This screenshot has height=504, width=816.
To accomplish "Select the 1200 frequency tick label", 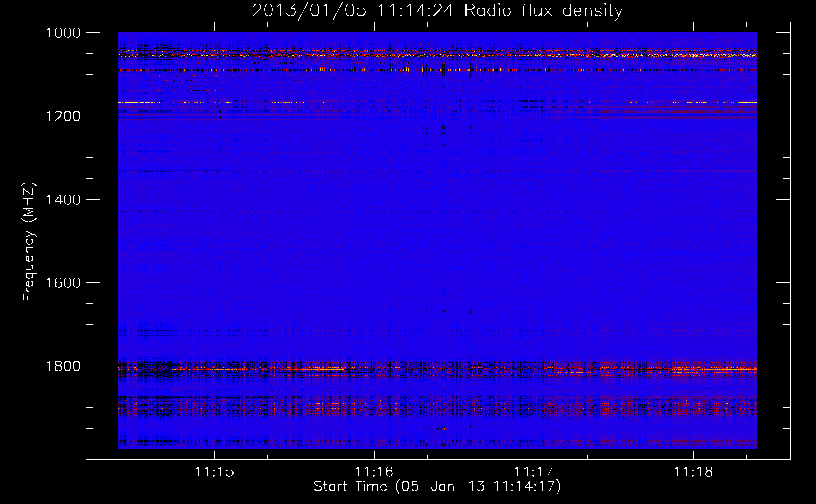I will 63,116.
